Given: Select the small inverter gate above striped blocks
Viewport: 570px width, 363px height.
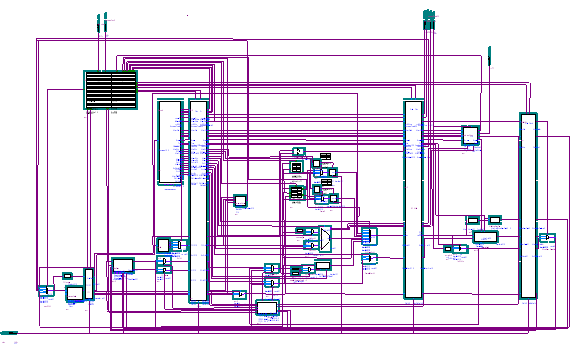Looking at the screenshot, I should [299, 151].
